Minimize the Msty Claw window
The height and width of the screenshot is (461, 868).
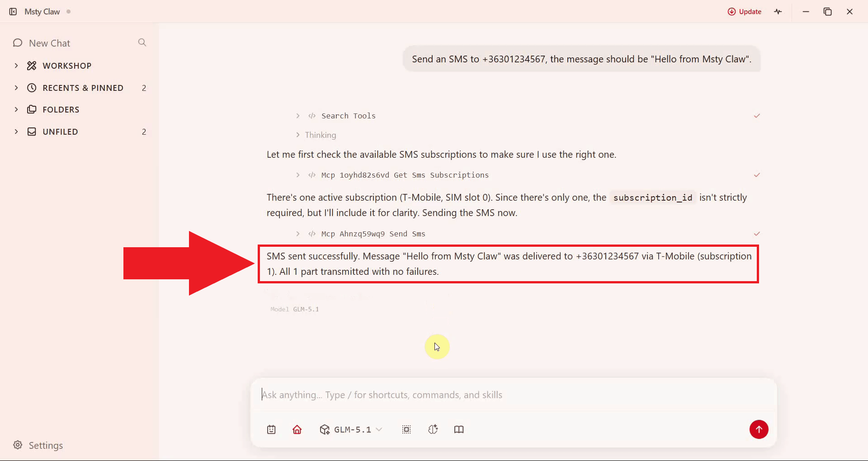pyautogui.click(x=806, y=12)
